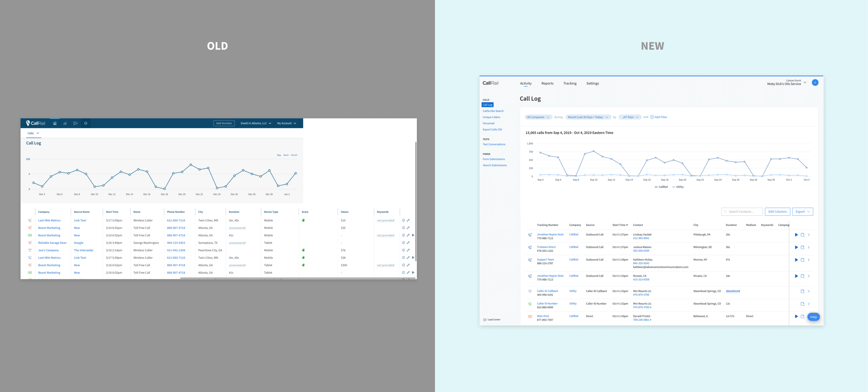
Task: Click the phone tracking icon in navbar
Action: point(75,123)
